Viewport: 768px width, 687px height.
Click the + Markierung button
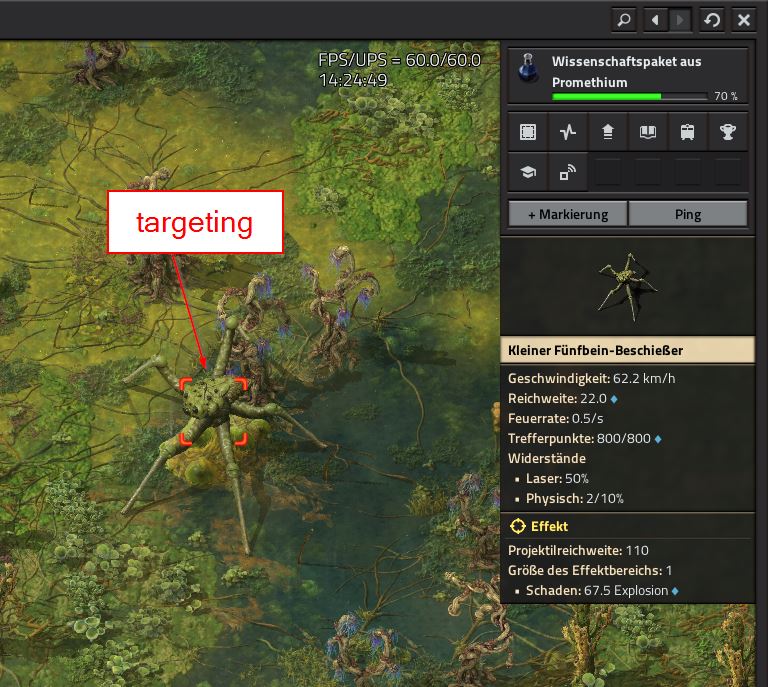point(568,214)
